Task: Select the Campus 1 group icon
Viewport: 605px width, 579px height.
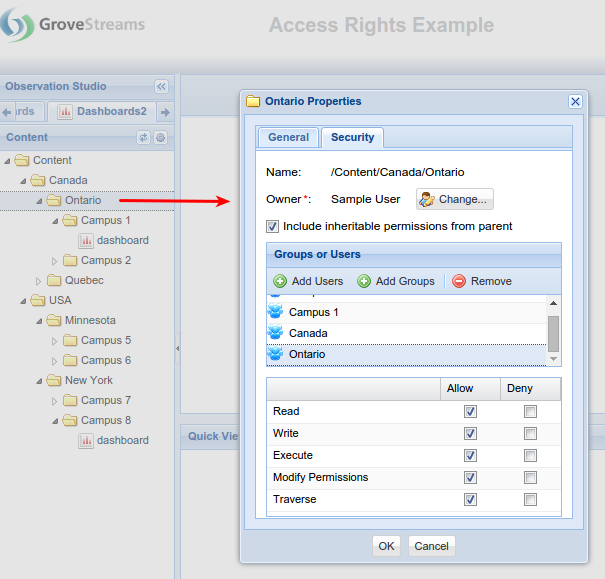Action: [276, 312]
